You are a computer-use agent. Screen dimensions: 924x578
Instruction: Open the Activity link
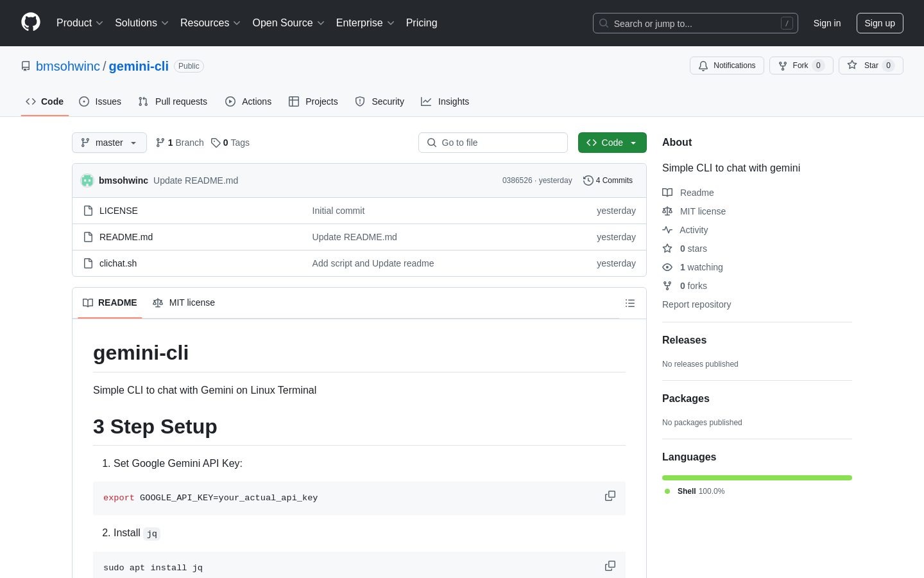(x=685, y=230)
